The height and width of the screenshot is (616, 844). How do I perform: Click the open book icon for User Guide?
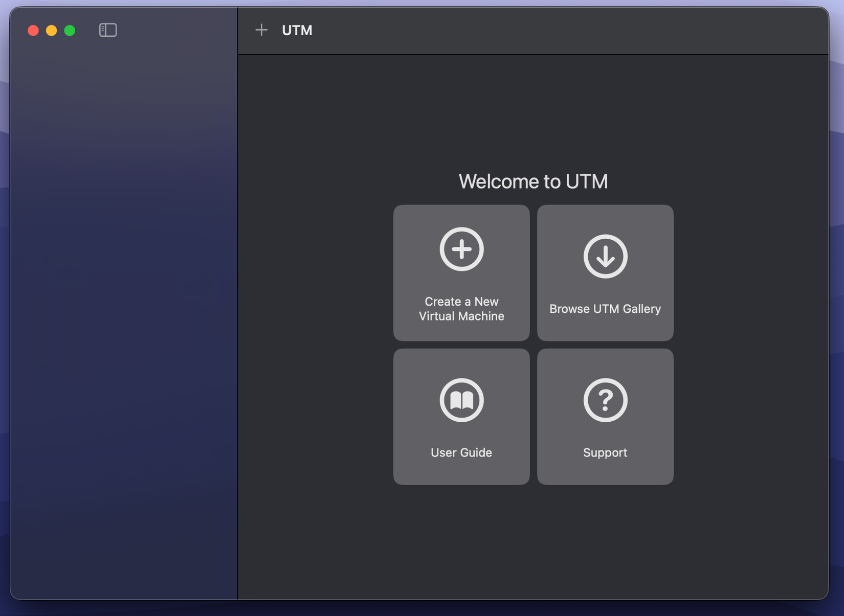461,400
